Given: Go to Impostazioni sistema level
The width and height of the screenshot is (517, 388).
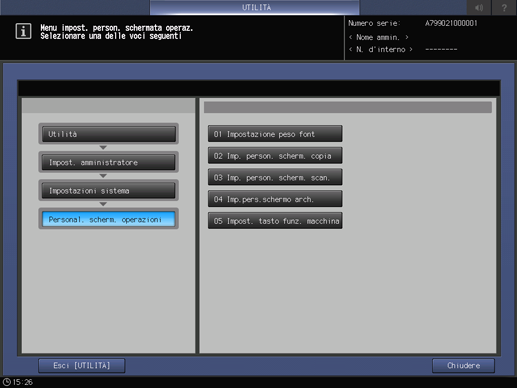Looking at the screenshot, I should tap(109, 191).
